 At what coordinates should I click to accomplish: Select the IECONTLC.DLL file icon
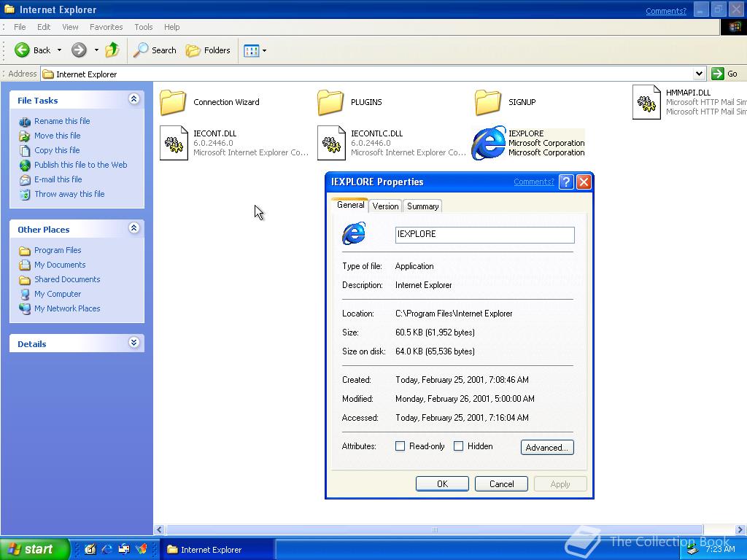click(332, 143)
